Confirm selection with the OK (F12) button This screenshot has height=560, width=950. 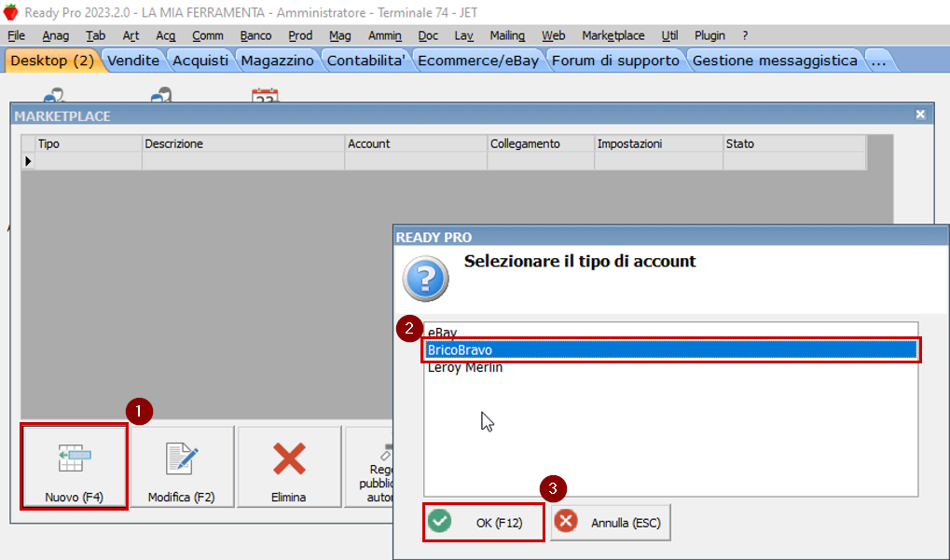(483, 522)
